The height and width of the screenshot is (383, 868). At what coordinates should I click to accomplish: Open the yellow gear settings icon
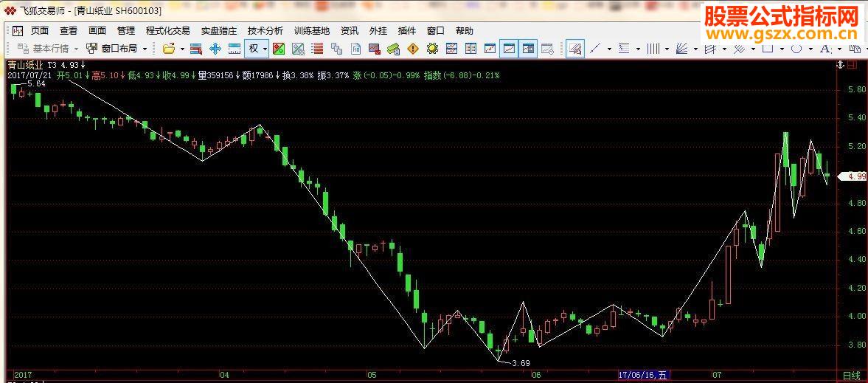432,49
